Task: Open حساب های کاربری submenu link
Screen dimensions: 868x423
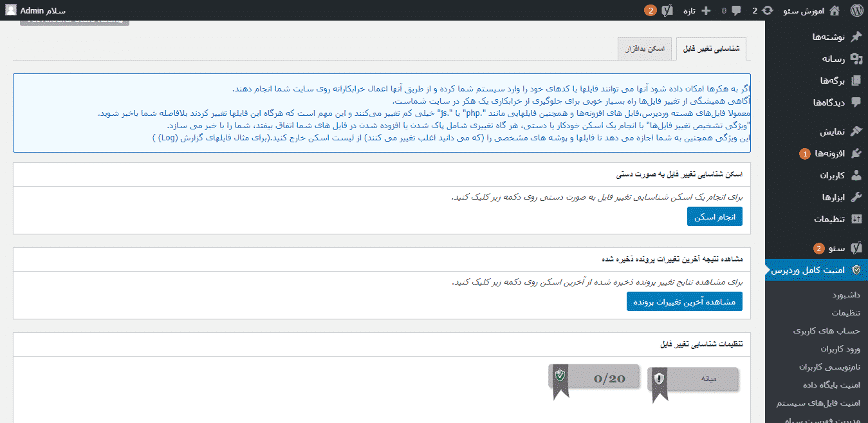Action: point(827,330)
